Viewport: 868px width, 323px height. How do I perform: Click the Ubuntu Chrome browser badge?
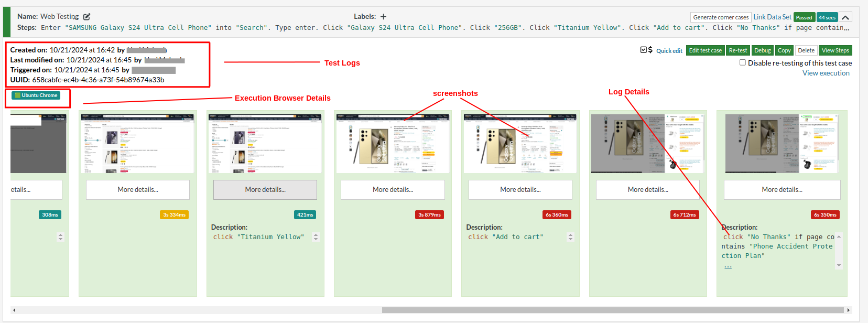(36, 95)
